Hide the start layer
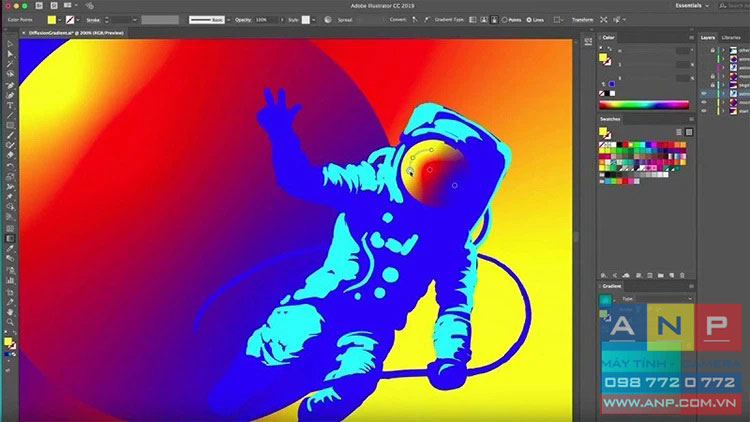Screen dimensions: 750x422 point(704,111)
